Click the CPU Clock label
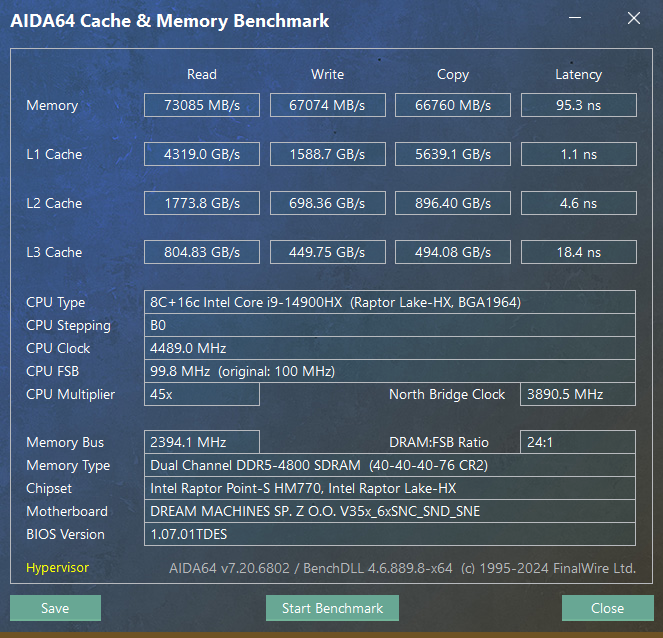663x638 pixels. (x=58, y=348)
